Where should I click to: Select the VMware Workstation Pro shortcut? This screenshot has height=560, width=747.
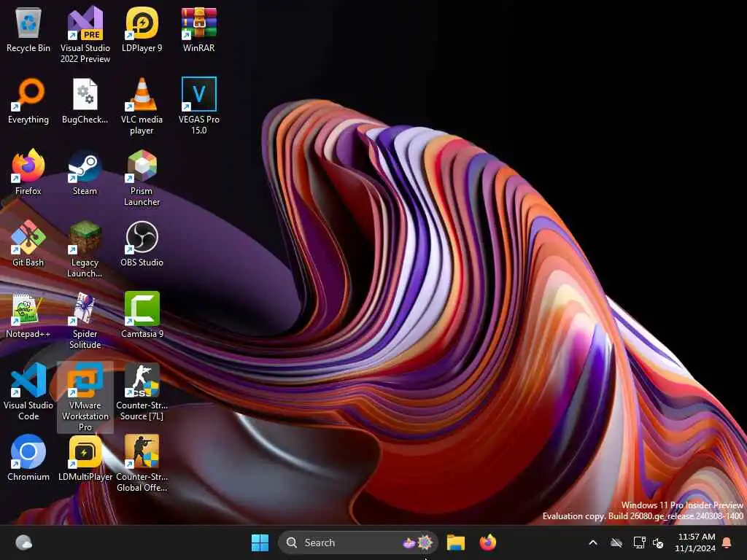click(85, 397)
